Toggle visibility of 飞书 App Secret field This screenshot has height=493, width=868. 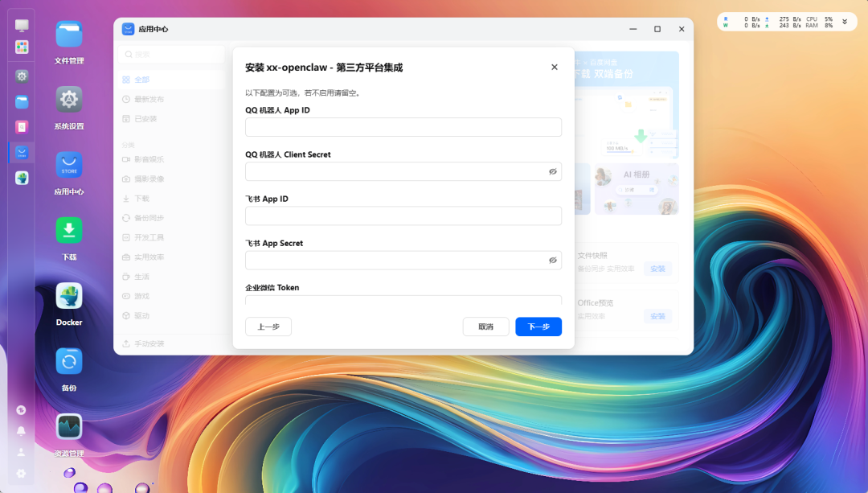point(553,260)
